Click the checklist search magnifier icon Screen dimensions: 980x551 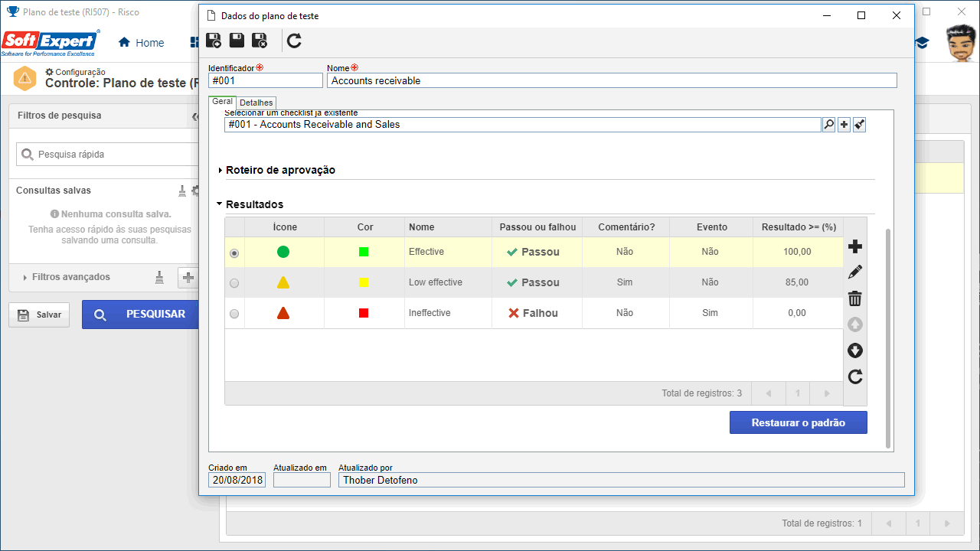pyautogui.click(x=828, y=125)
